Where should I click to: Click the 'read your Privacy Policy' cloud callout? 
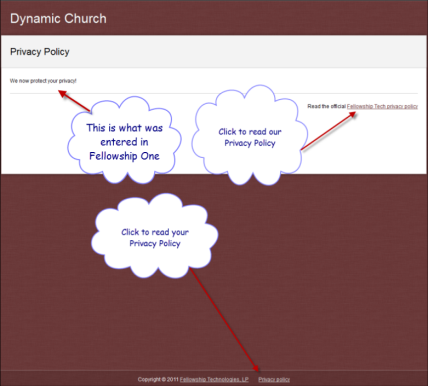coord(155,236)
